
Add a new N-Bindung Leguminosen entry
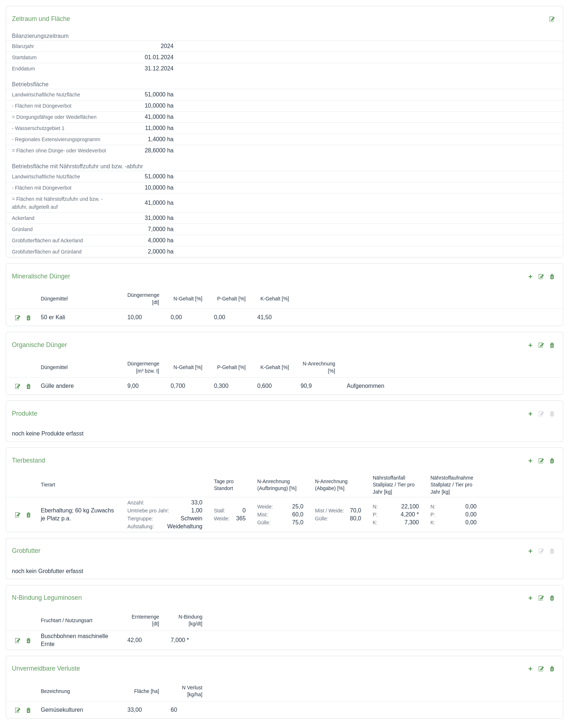pos(530,598)
